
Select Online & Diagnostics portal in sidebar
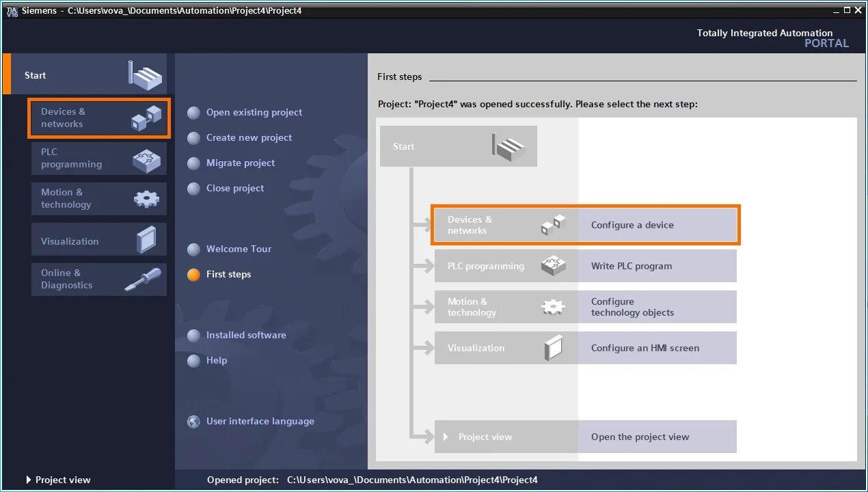click(99, 279)
